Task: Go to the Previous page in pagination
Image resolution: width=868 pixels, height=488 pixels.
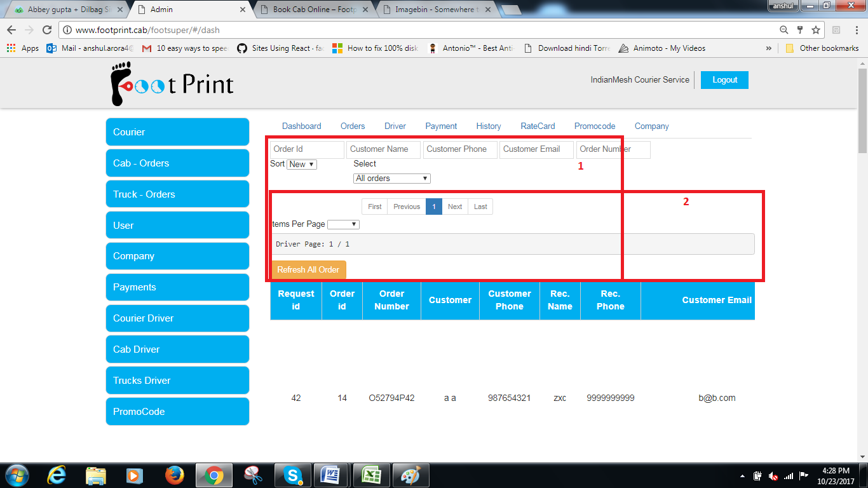Action: tap(407, 207)
